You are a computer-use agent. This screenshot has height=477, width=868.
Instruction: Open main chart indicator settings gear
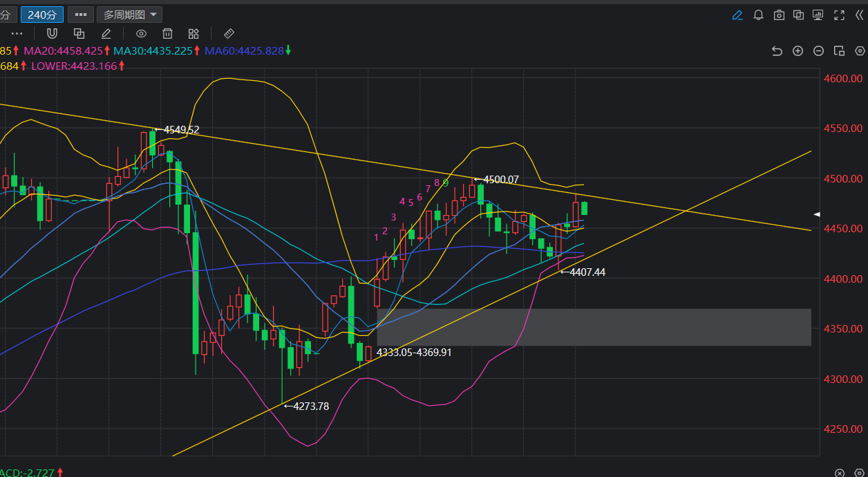coord(860,50)
